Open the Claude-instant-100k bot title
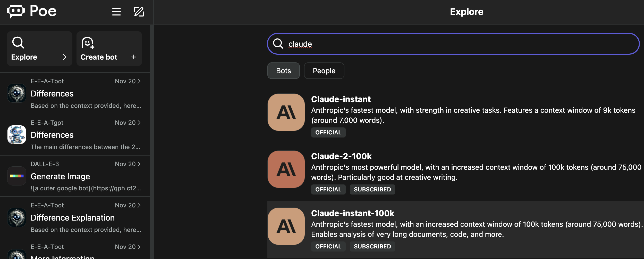The width and height of the screenshot is (644, 259). tap(353, 213)
